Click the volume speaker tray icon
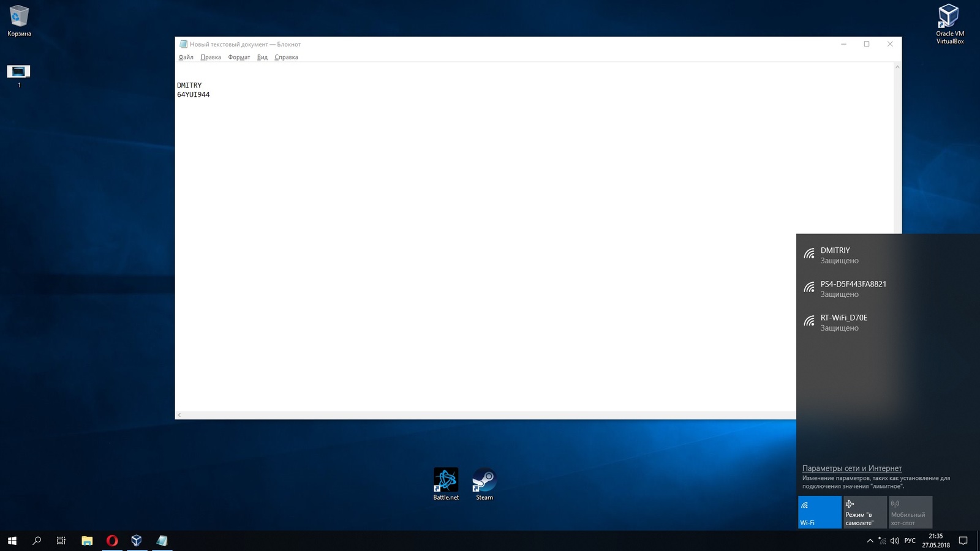Screen dimensions: 980x551 [x=895, y=541]
